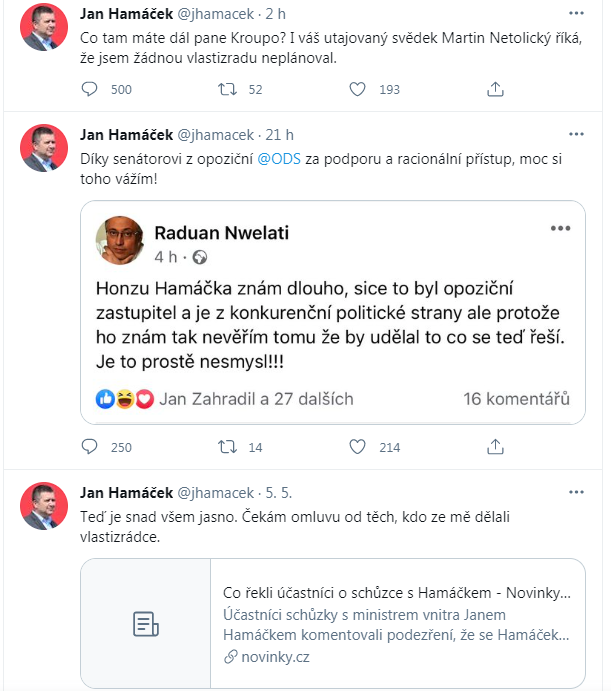Like the tweet with 214 likes
The image size is (611, 691).
(x=359, y=447)
